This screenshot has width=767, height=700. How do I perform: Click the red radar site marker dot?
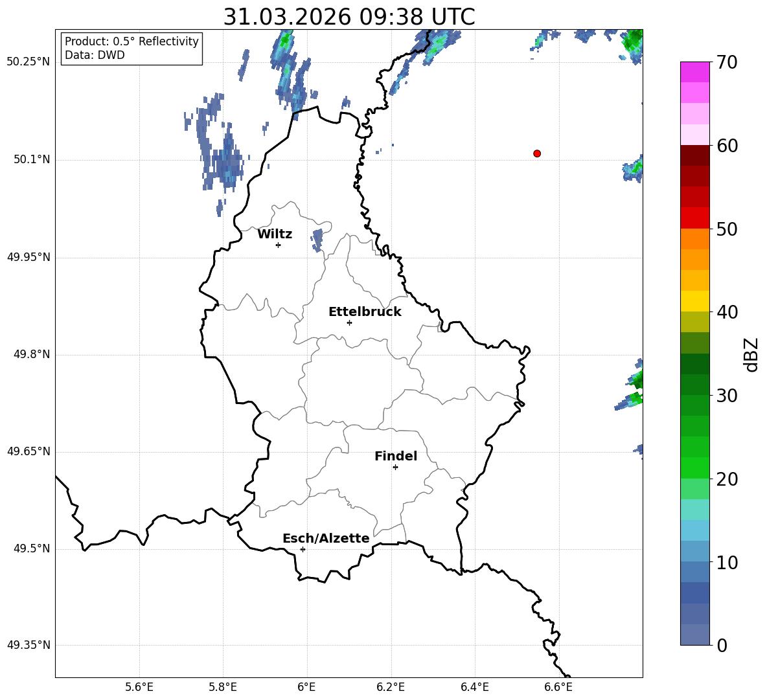[x=537, y=153]
